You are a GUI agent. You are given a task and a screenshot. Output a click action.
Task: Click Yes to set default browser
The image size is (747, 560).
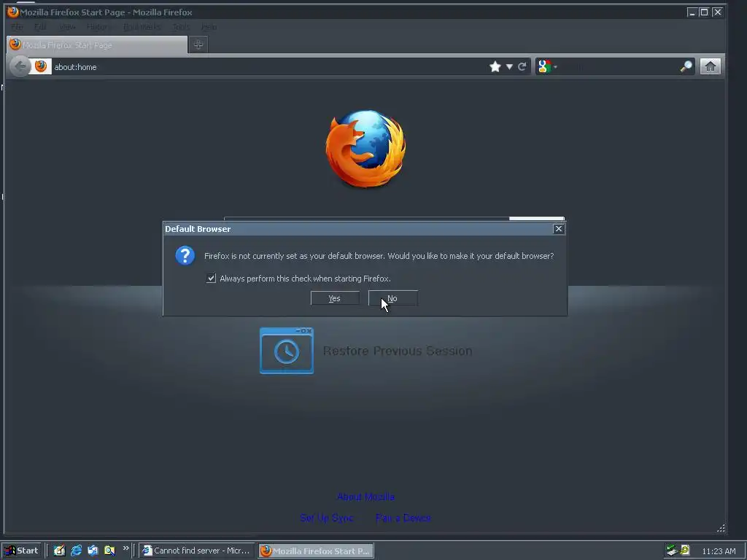pos(335,298)
